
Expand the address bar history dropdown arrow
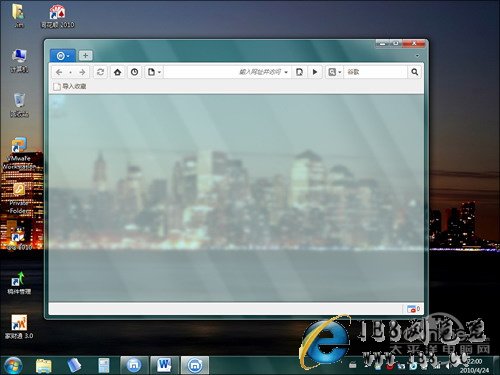[x=286, y=72]
